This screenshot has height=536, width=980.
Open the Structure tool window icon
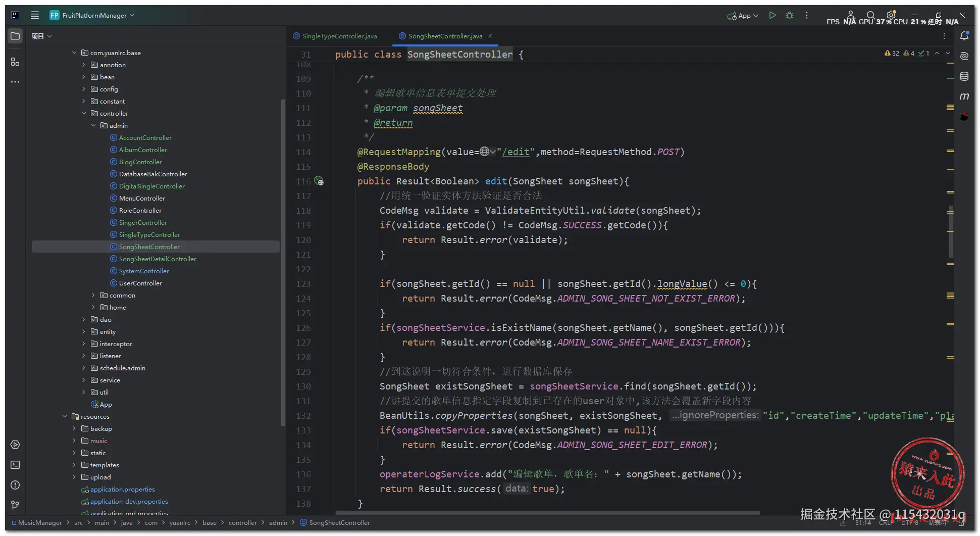(x=15, y=62)
